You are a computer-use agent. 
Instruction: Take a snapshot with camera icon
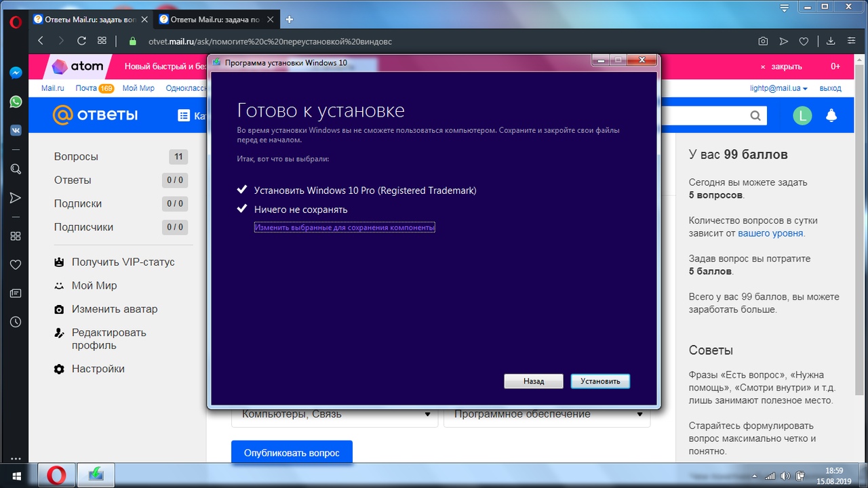(763, 41)
